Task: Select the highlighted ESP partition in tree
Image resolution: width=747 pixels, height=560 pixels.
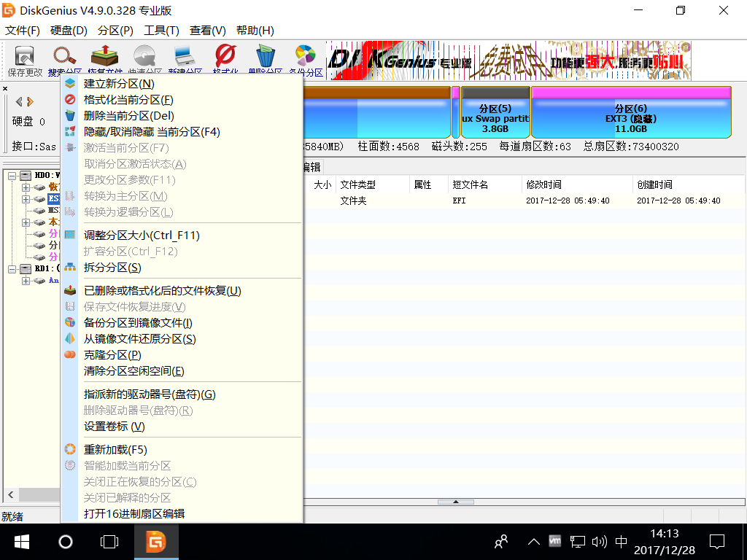Action: [53, 198]
